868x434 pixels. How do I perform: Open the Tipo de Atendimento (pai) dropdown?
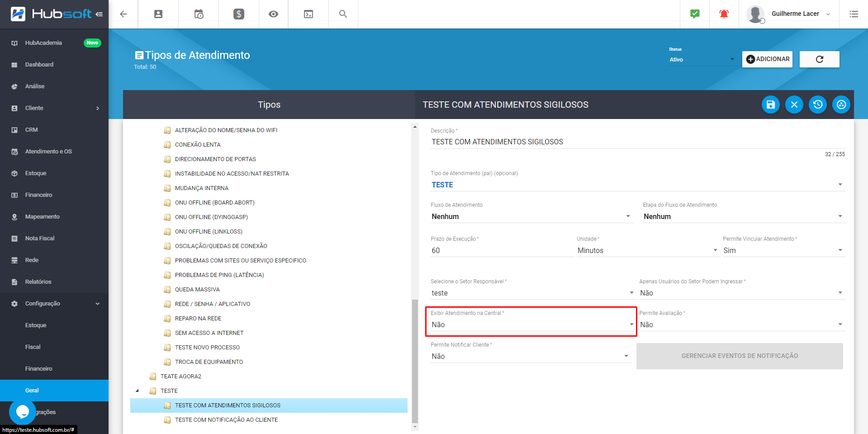638,185
